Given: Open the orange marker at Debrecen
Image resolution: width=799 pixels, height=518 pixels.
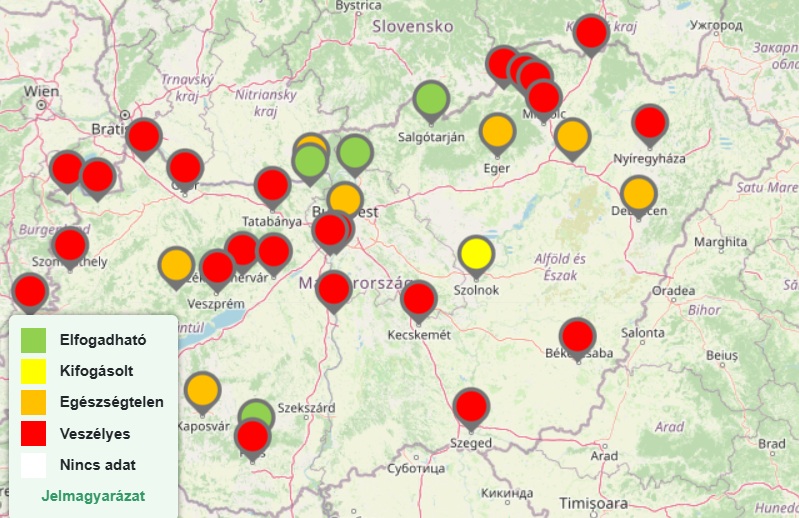Looking at the screenshot, I should pyautogui.click(x=638, y=195).
